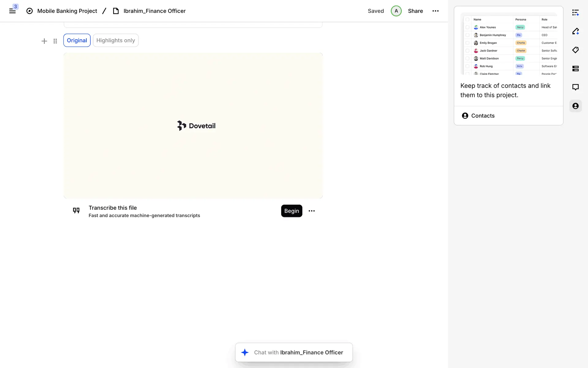Open the Share dialog
Viewport: 588px width, 368px height.
point(415,11)
